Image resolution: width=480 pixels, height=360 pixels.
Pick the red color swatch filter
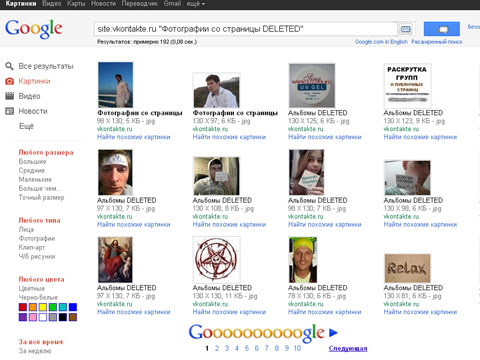pyautogui.click(x=23, y=307)
